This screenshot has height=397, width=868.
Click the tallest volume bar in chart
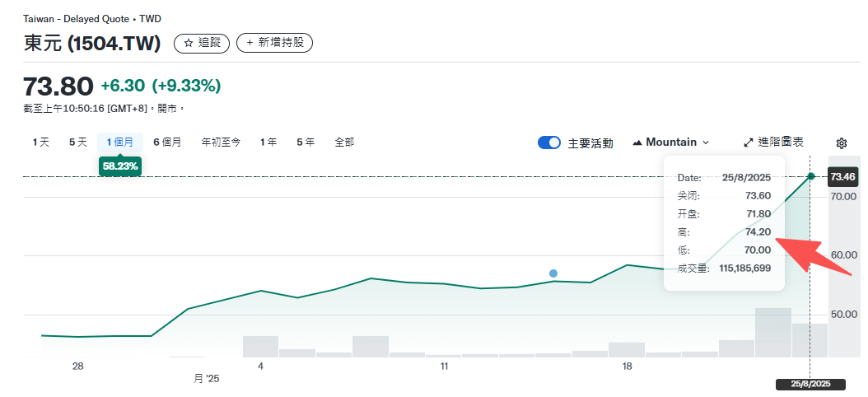pos(772,332)
